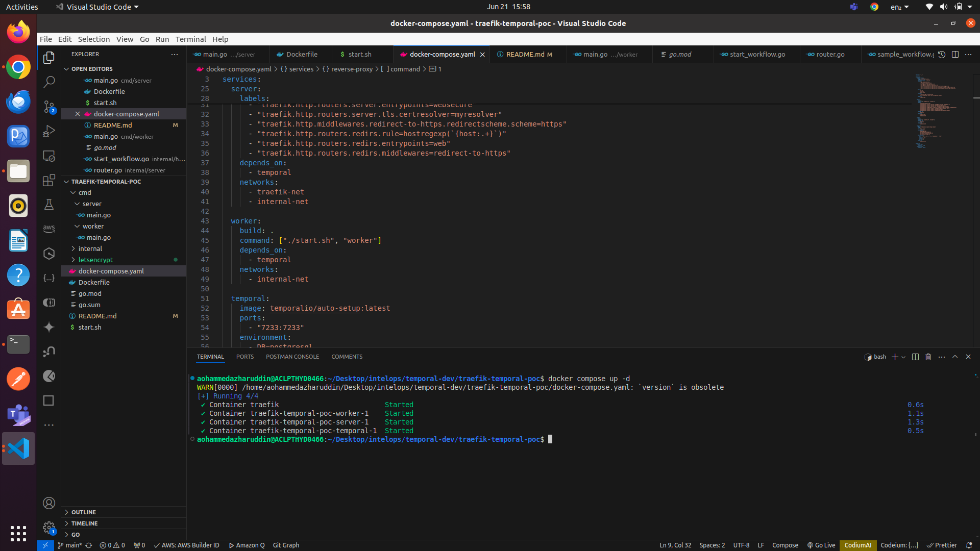Viewport: 980px width, 551px height.
Task: Open the File menu
Action: (46, 39)
